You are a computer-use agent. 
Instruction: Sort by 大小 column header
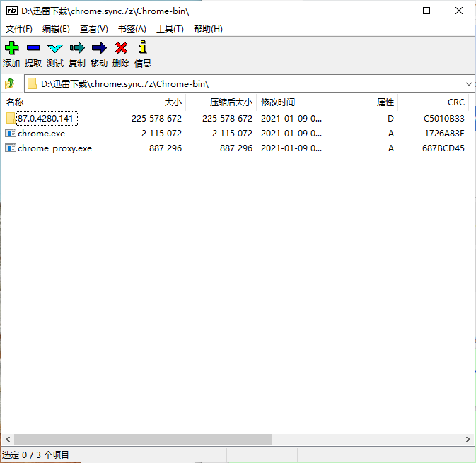tap(150, 102)
